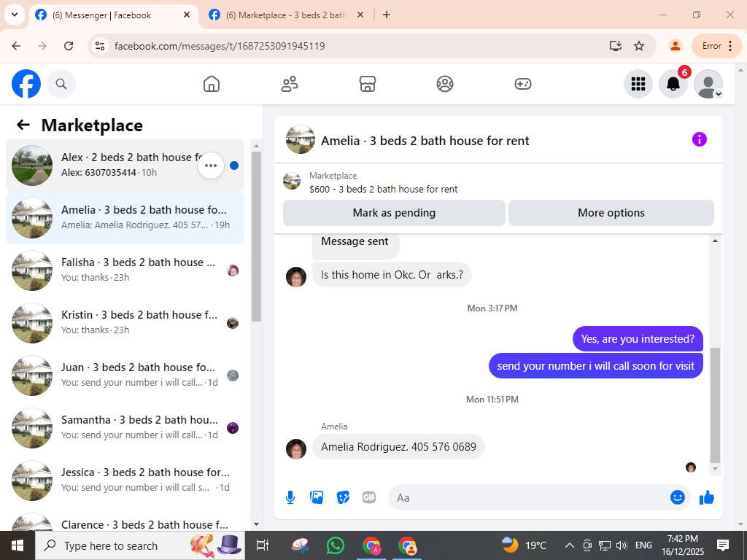Click the Mark as pending button

(394, 213)
